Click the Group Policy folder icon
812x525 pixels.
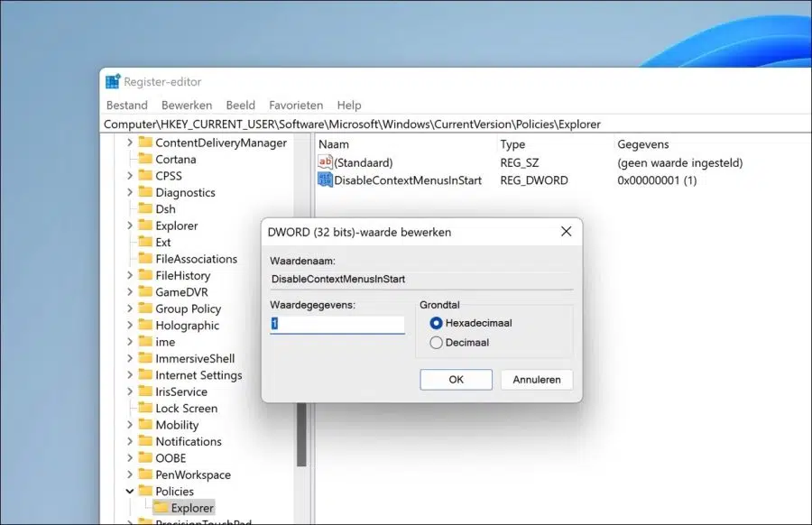[x=145, y=309]
